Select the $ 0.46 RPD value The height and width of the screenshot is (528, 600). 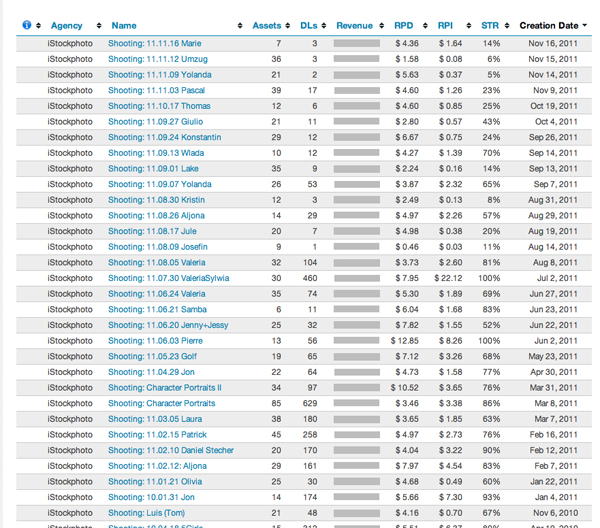pos(407,247)
